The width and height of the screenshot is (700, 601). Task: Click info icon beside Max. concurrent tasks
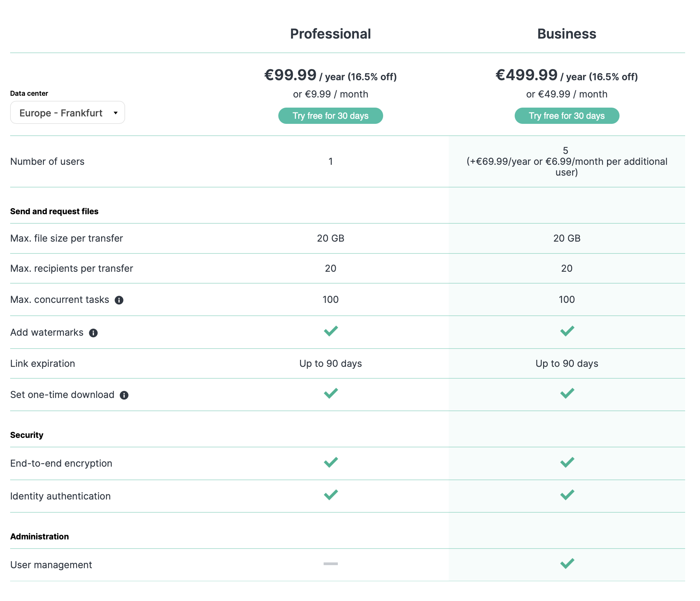pos(119,300)
